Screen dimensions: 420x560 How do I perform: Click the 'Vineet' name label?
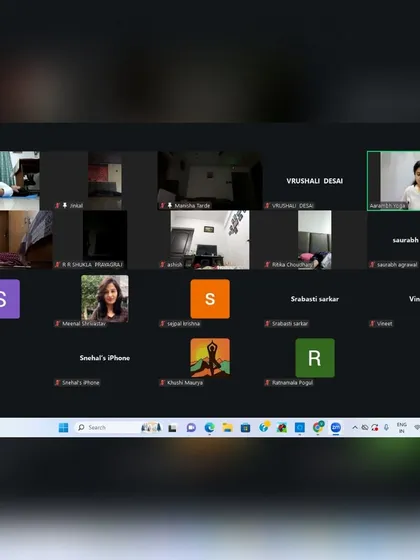click(385, 324)
